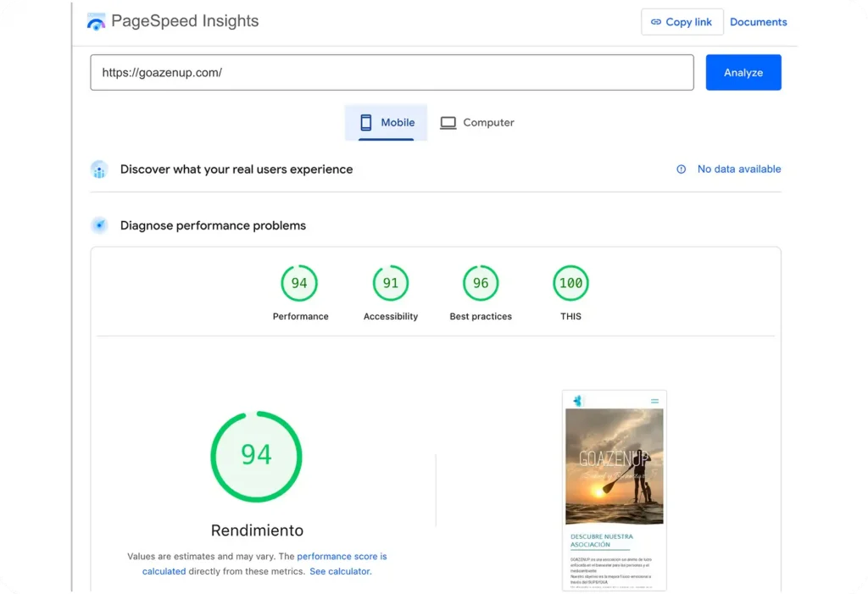Click the URL input field
The image size is (868, 594).
click(392, 73)
